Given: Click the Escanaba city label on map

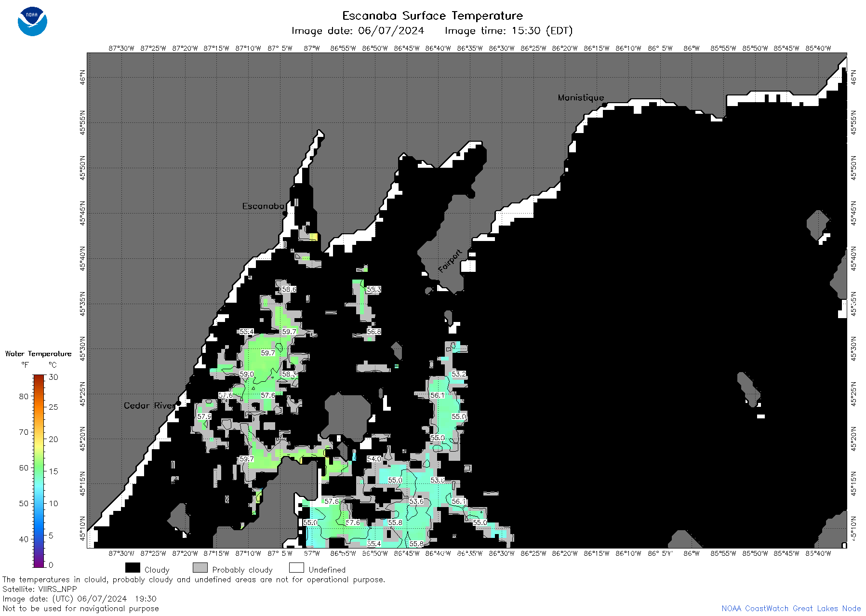Looking at the screenshot, I should pyautogui.click(x=263, y=206).
